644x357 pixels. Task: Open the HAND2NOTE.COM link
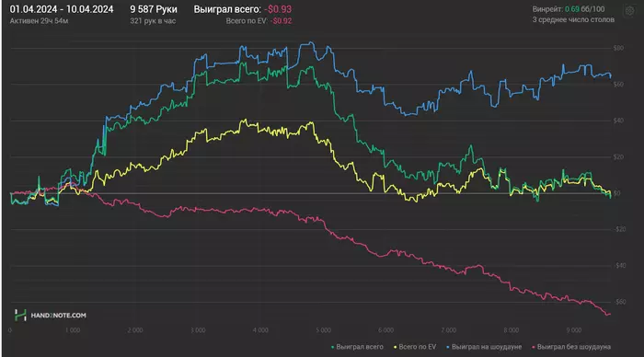[x=58, y=316]
